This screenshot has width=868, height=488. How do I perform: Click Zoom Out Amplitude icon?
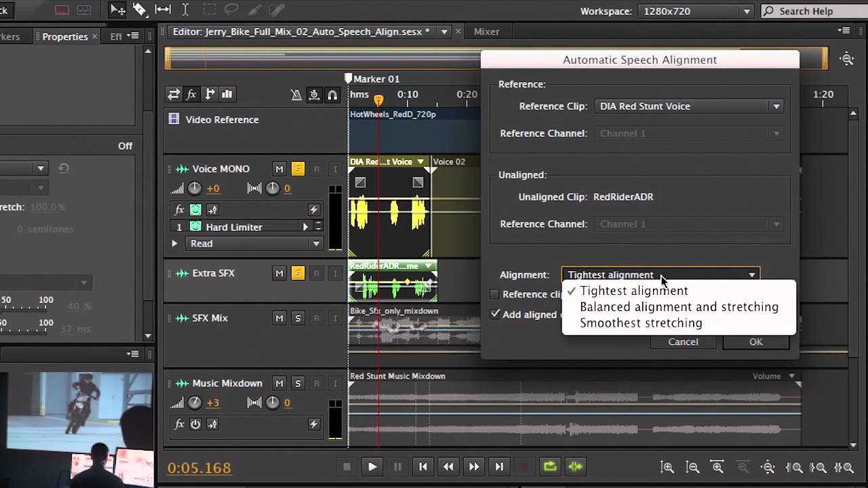point(692,467)
